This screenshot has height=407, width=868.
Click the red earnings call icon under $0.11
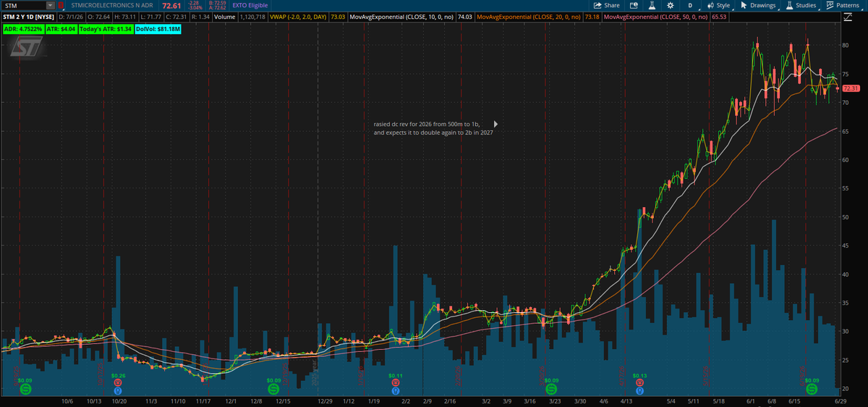[396, 382]
